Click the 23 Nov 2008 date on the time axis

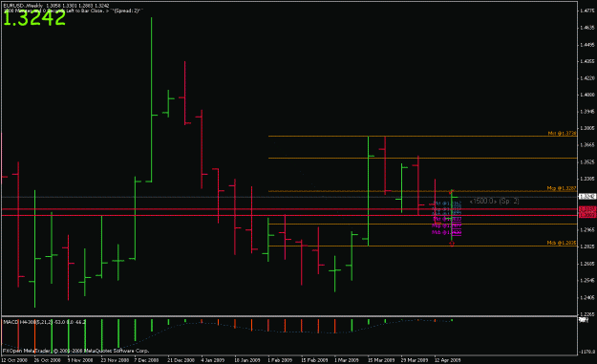115,360
